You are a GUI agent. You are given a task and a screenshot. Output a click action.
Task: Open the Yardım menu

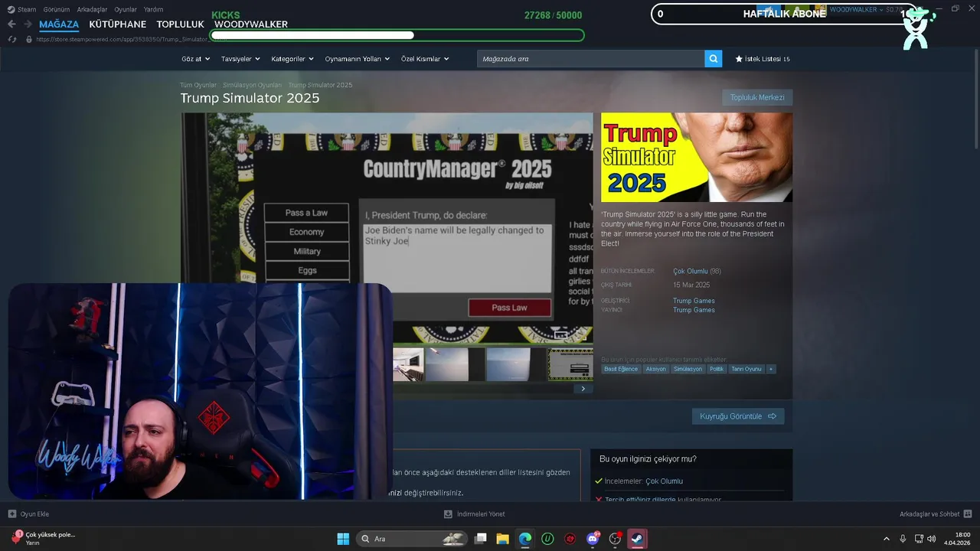click(x=153, y=9)
